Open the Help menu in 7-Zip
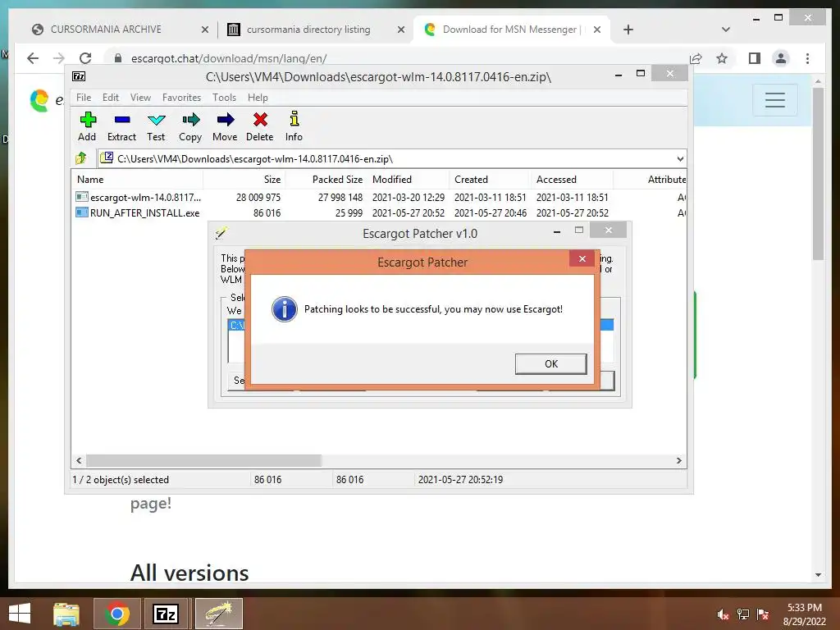840x630 pixels. (258, 98)
